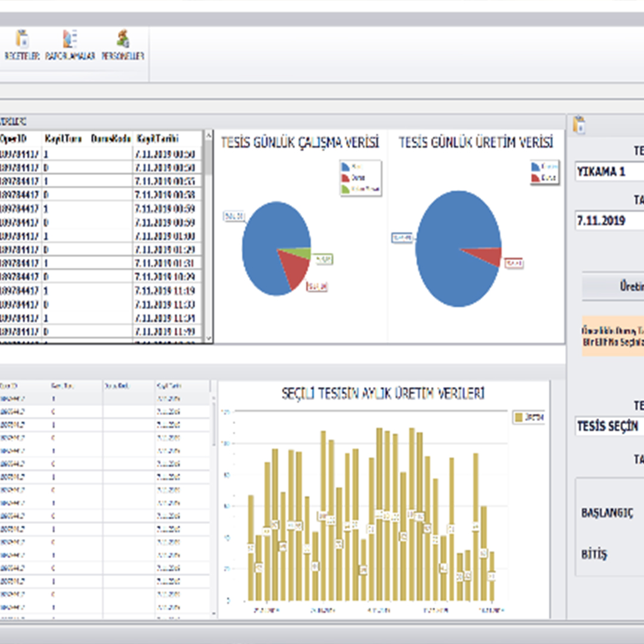Sort upper table by KayıtTuru column header
Viewport: 644px width, 644px height.
(x=63, y=138)
